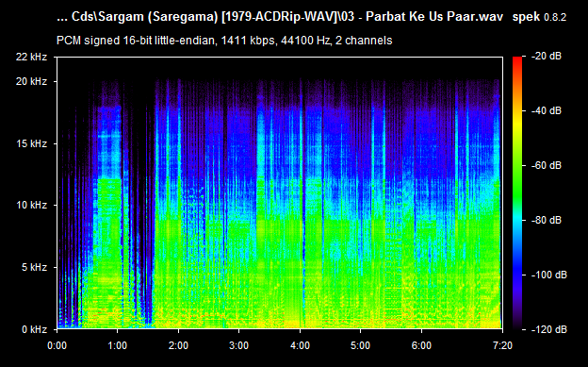Click the -40 dB legend label

click(x=547, y=110)
